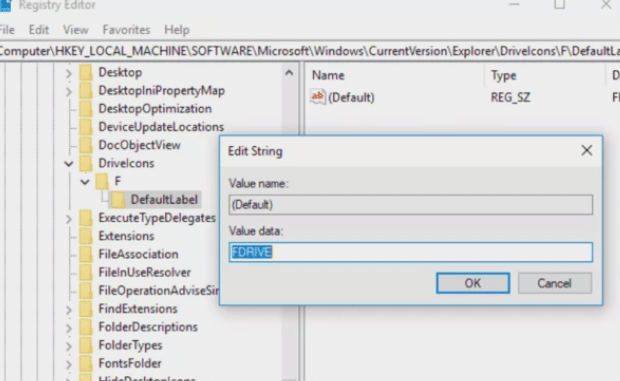The width and height of the screenshot is (620, 381).
Task: Select the DesktopOptimization folder icon
Action: pyautogui.click(x=86, y=109)
